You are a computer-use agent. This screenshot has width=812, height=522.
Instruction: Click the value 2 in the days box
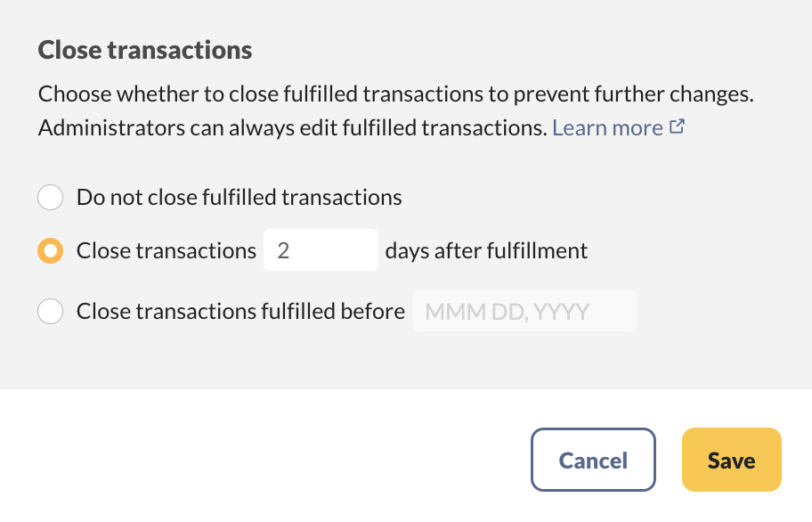pyautogui.click(x=283, y=250)
